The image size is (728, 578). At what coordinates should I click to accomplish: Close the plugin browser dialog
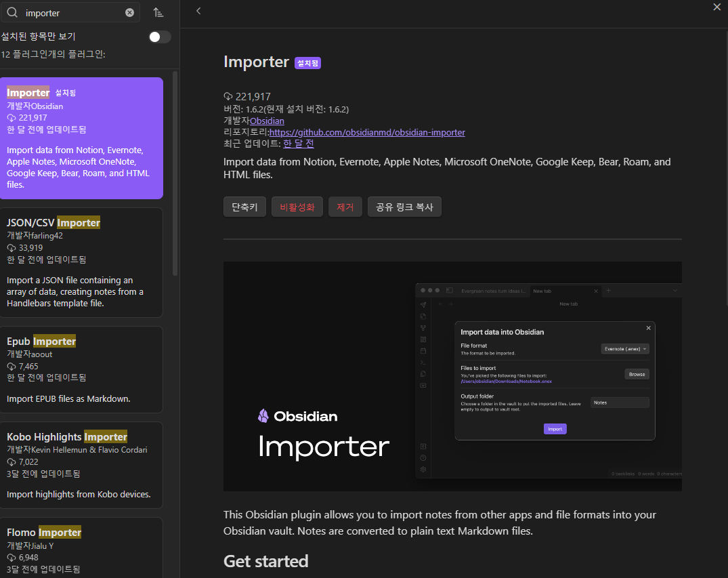point(717,7)
